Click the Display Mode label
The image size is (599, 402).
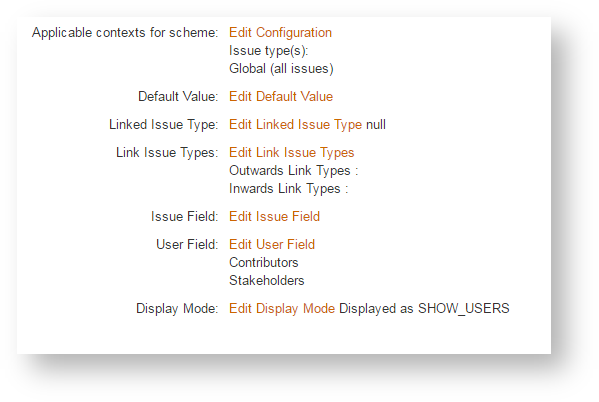177,309
